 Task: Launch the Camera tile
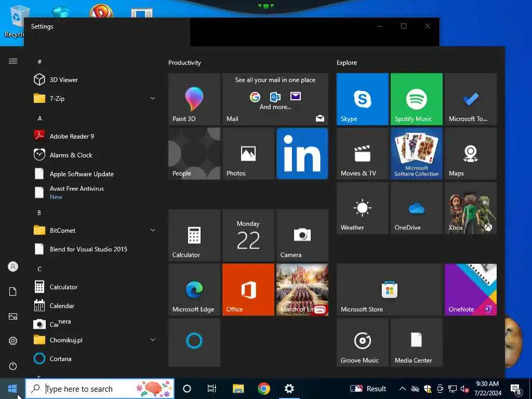(302, 235)
